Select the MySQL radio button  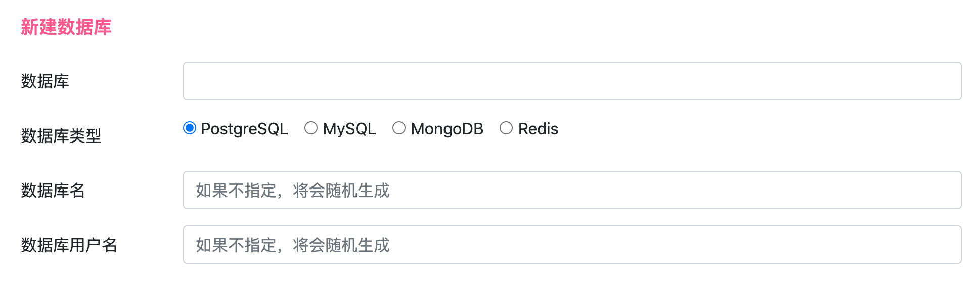tap(311, 128)
